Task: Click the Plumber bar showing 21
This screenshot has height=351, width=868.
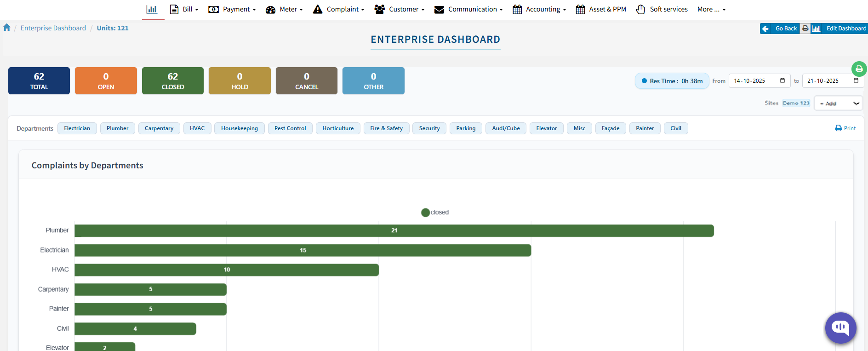Action: pos(394,230)
